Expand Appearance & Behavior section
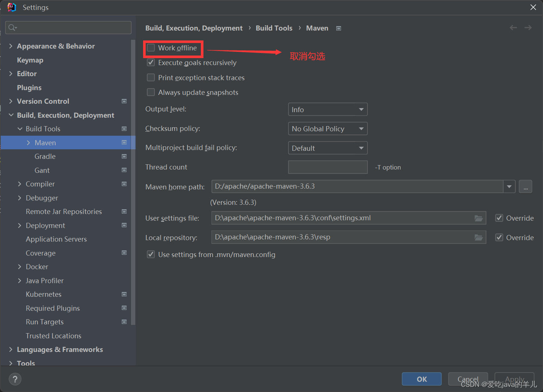 [x=11, y=46]
